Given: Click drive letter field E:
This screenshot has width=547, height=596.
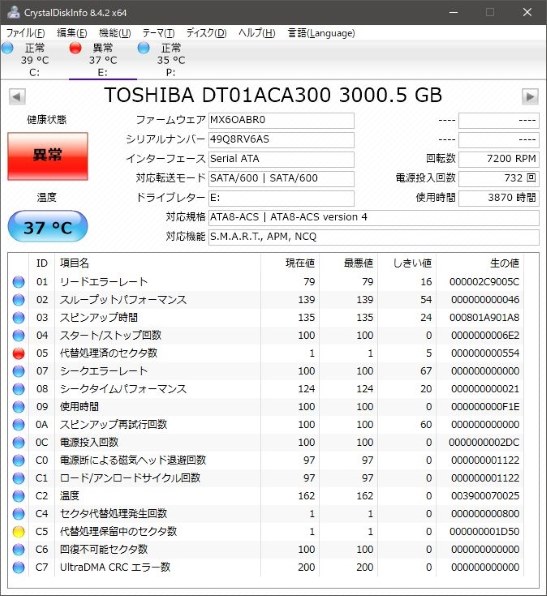Looking at the screenshot, I should (x=281, y=198).
